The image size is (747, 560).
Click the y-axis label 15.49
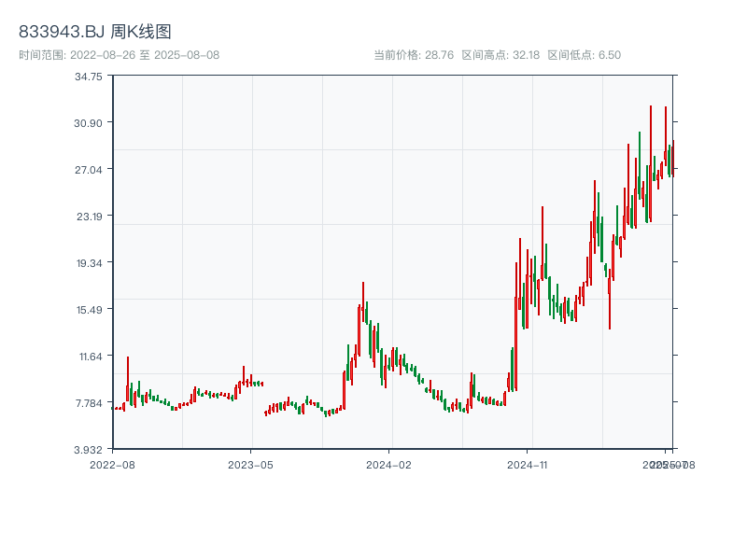pos(89,310)
